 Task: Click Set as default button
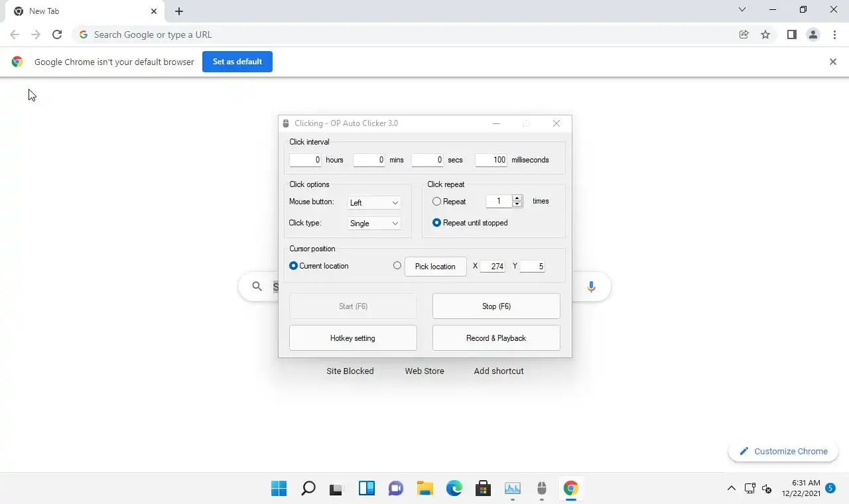point(237,62)
